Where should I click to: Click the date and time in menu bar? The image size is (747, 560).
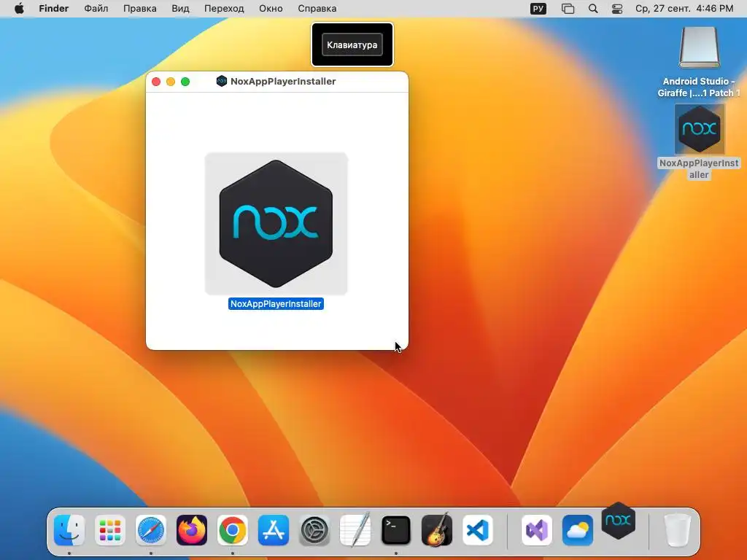684,9
